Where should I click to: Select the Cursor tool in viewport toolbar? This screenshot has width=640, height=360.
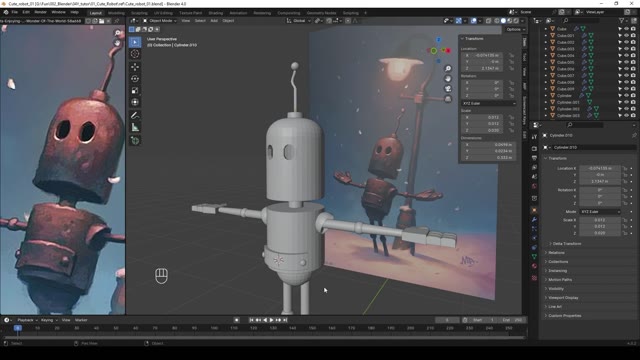click(x=135, y=54)
